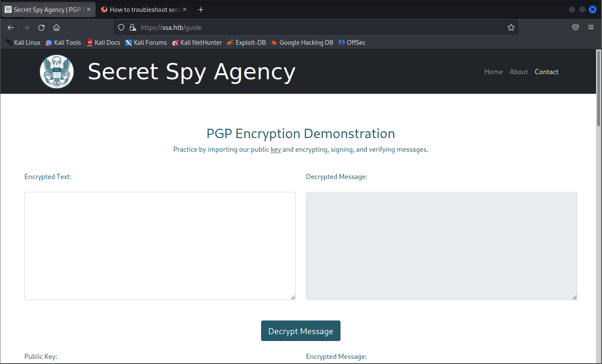Image resolution: width=602 pixels, height=364 pixels.
Task: Open the About navigation link
Action: (x=518, y=72)
